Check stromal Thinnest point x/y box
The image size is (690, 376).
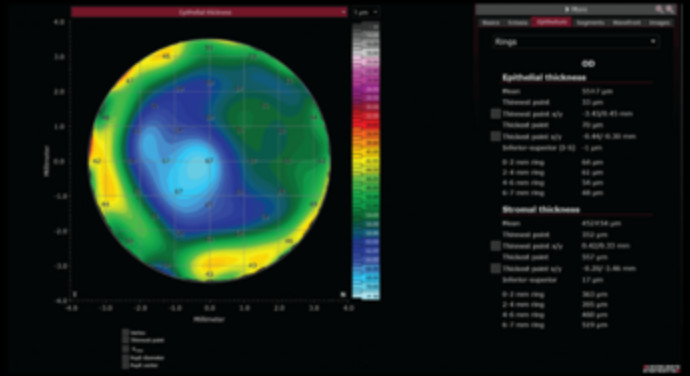point(496,246)
